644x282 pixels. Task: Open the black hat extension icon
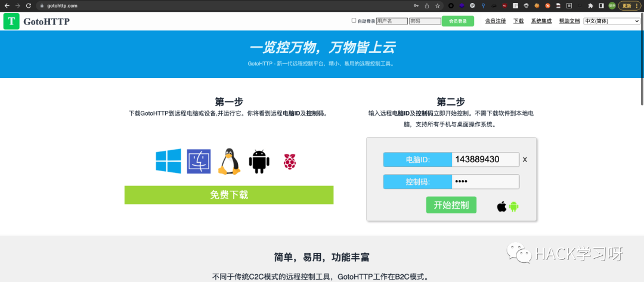point(494,6)
